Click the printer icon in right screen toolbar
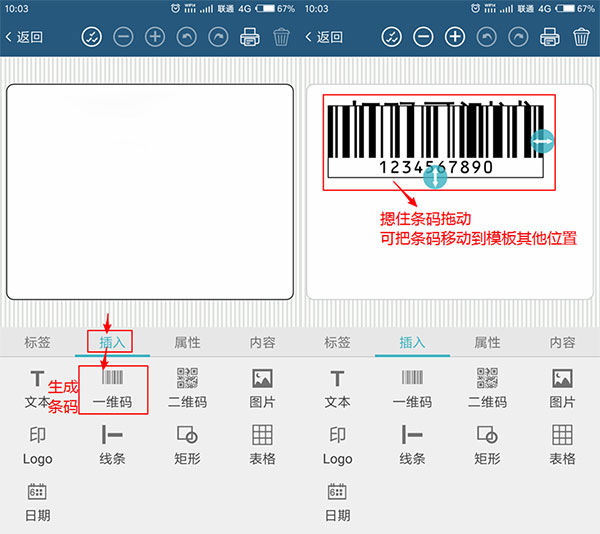Screen dimensions: 600x534 (x=549, y=37)
